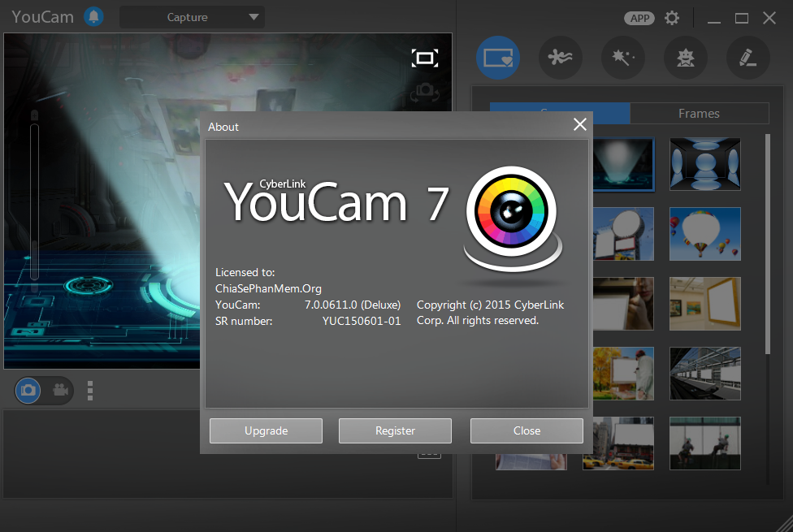Open the distortion effects icon
The width and height of the screenshot is (793, 532).
685,58
